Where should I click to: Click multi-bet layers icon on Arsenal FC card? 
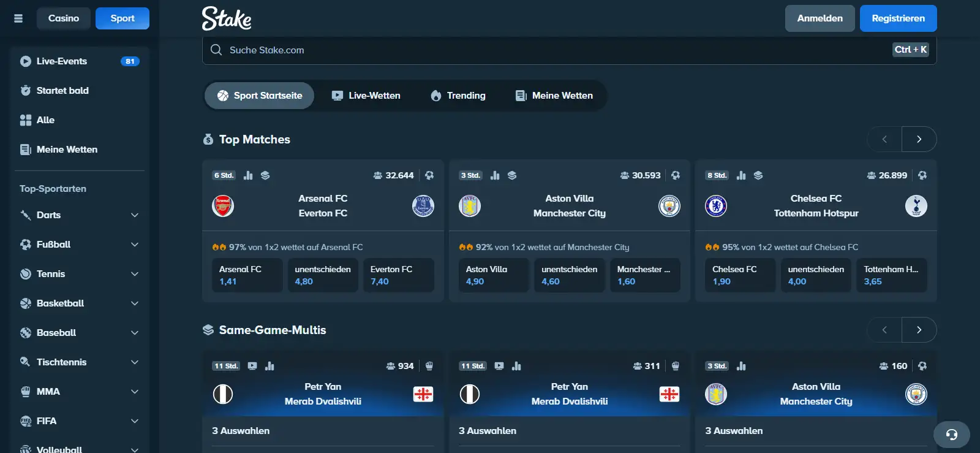[x=265, y=175]
